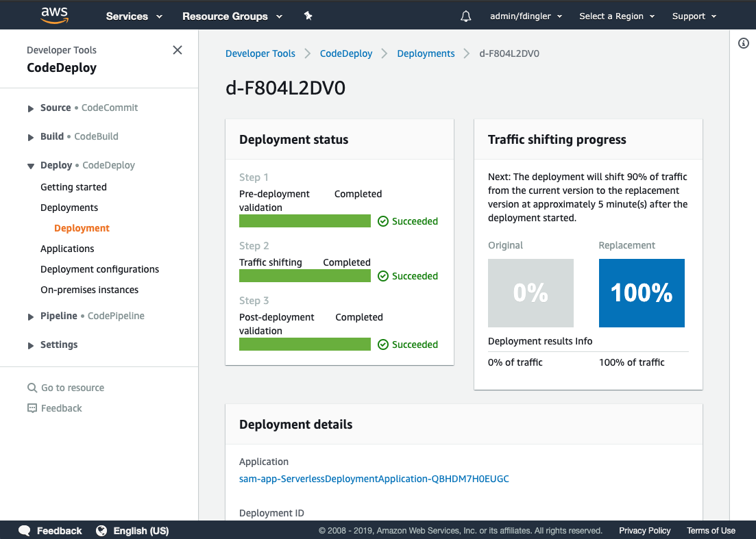The height and width of the screenshot is (539, 756).
Task: Expand the Settings section in sidebar
Action: click(30, 345)
